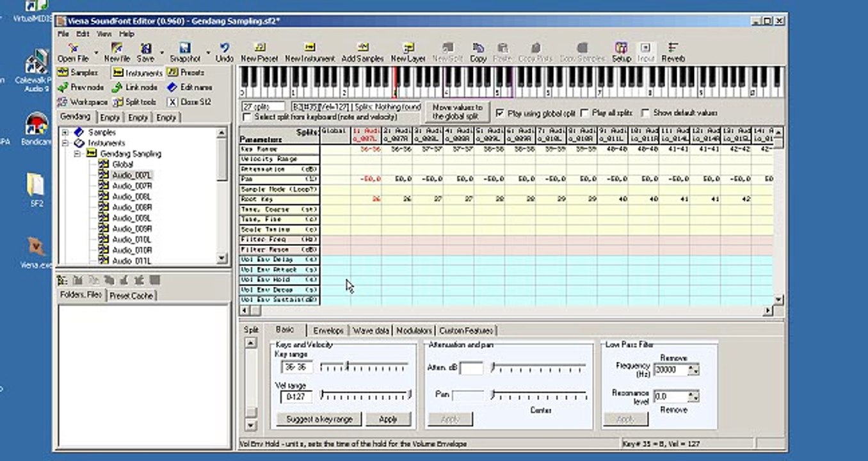Image resolution: width=868 pixels, height=461 pixels.
Task: Open the File menu
Action: (63, 34)
